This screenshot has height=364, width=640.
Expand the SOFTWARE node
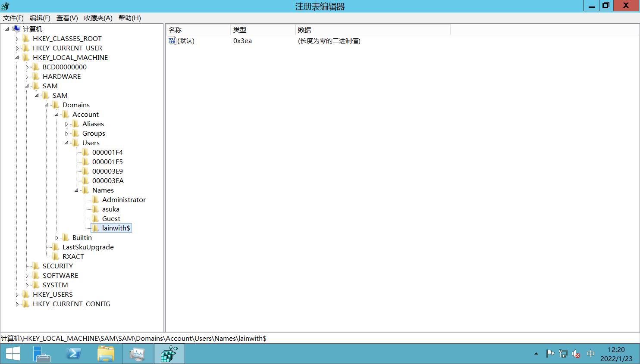tap(27, 276)
